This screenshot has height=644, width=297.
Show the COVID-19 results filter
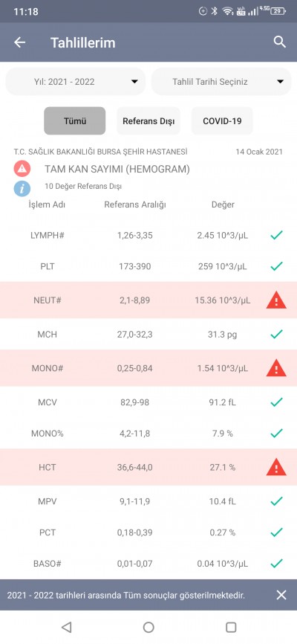pyautogui.click(x=222, y=121)
